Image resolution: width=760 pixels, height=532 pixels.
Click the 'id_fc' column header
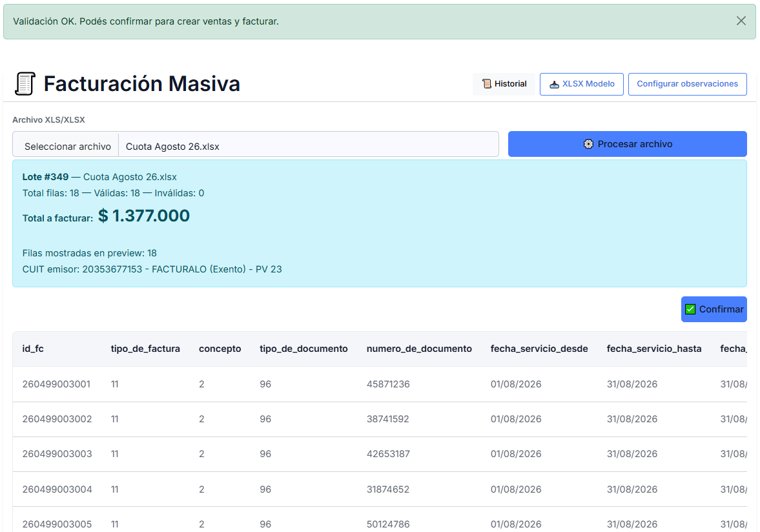[x=33, y=349]
